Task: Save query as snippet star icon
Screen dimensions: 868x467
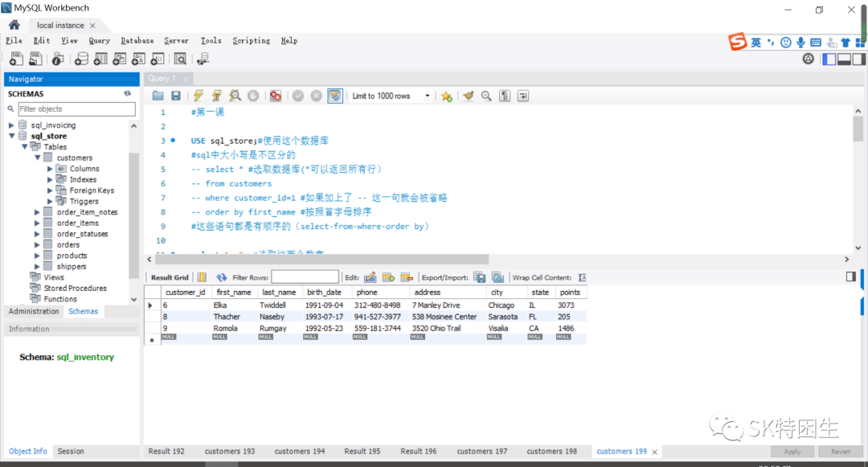Action: pyautogui.click(x=447, y=96)
